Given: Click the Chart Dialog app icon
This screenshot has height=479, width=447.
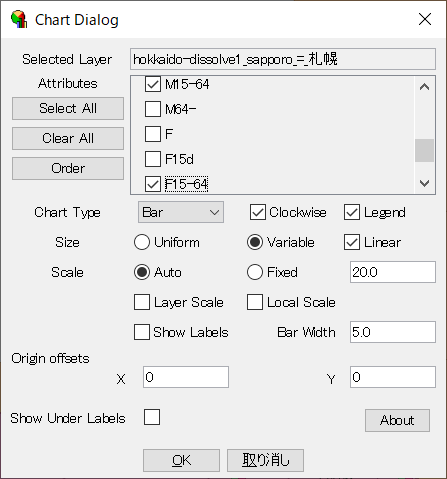Looking at the screenshot, I should pos(19,20).
